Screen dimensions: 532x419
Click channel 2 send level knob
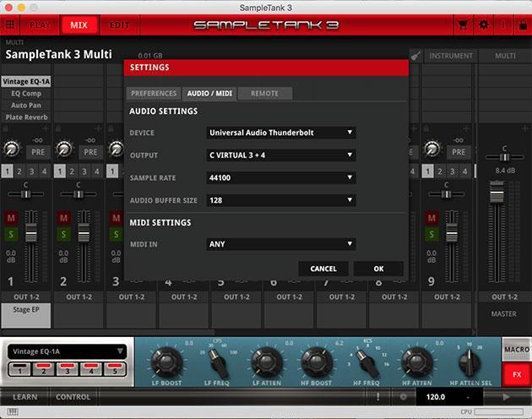coord(64,149)
